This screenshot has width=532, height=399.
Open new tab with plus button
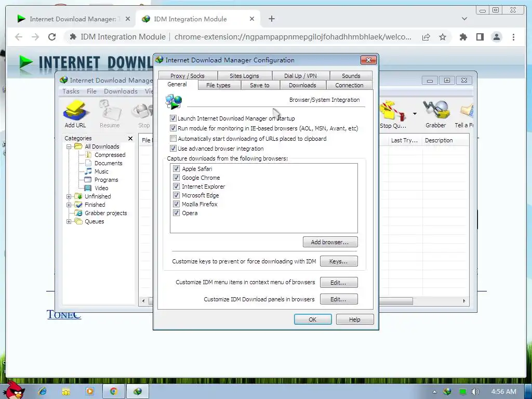pyautogui.click(x=271, y=19)
